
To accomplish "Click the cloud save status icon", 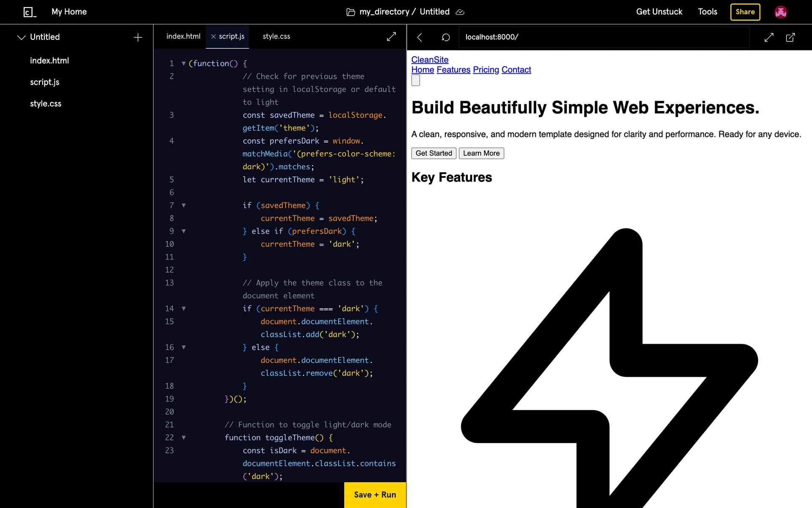I will coord(460,12).
